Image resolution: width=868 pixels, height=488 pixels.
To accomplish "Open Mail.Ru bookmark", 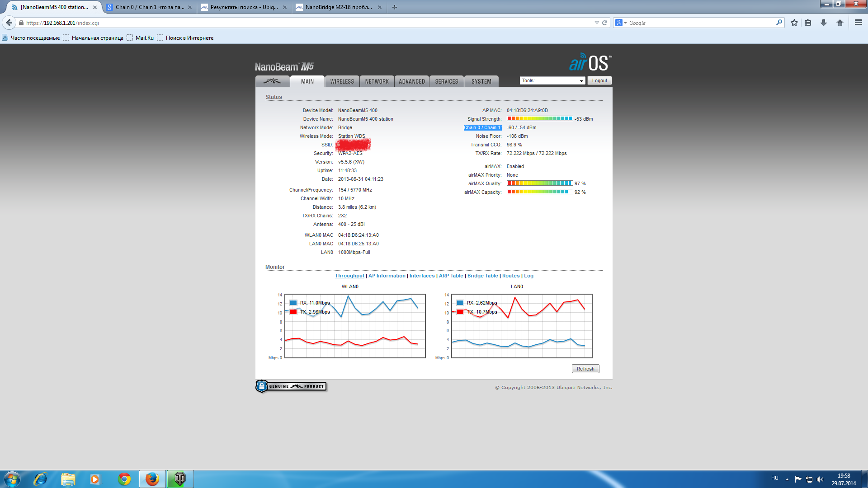I will point(140,38).
